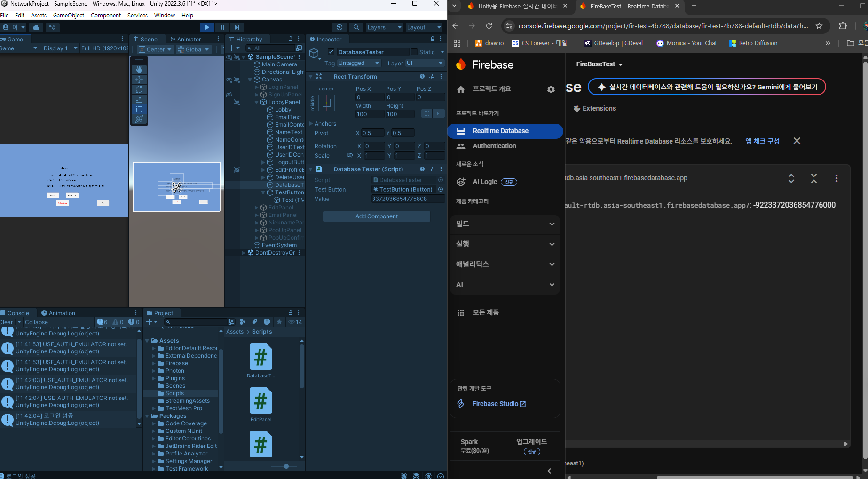868x479 pixels.
Task: Clear the Unity Console
Action: 7,322
